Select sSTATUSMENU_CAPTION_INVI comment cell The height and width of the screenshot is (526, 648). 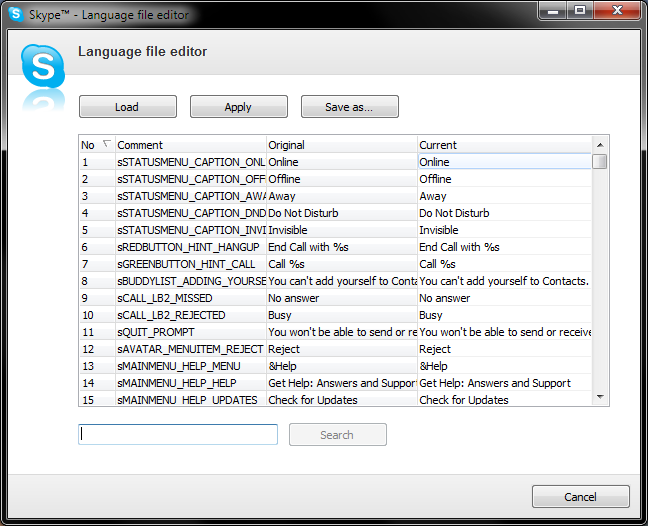191,230
